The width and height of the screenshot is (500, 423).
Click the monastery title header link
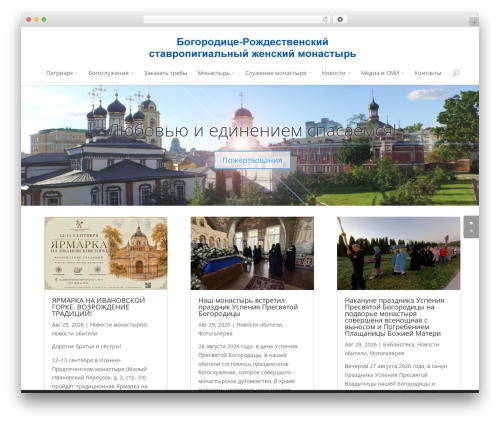[x=252, y=48]
